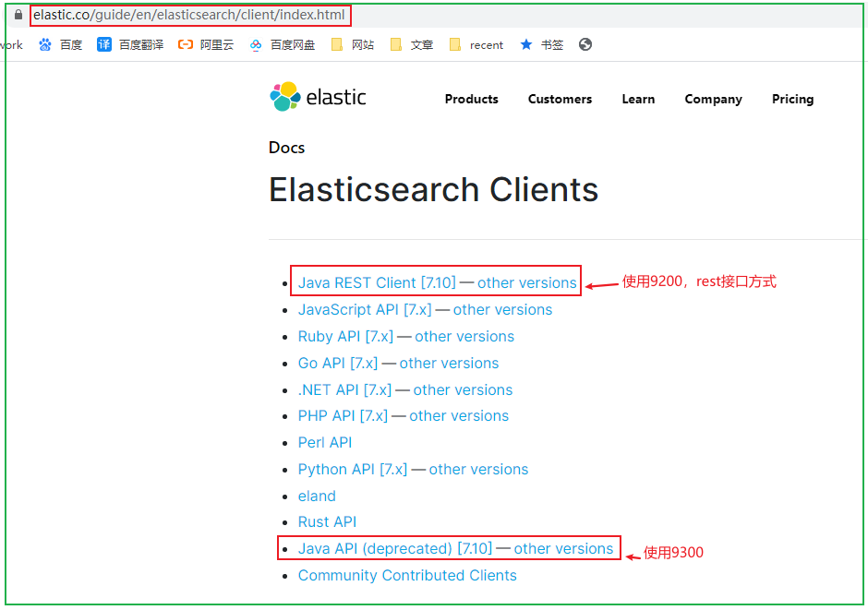
Task: Open Community Contributed Clients link
Action: 407,575
